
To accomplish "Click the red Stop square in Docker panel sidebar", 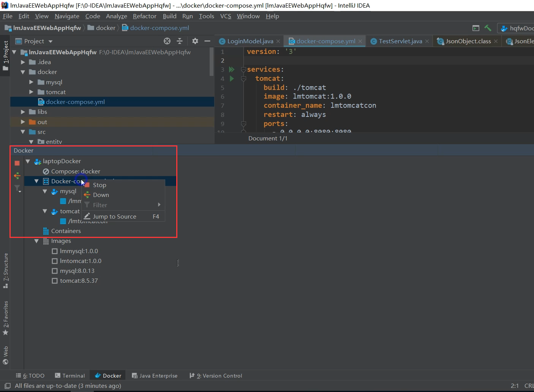I will click(17, 163).
